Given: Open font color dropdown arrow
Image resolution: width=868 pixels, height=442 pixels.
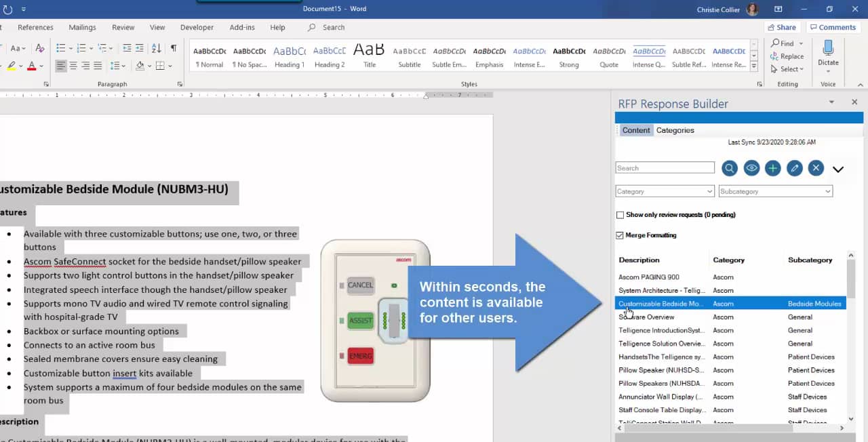Looking at the screenshot, I should tap(41, 66).
